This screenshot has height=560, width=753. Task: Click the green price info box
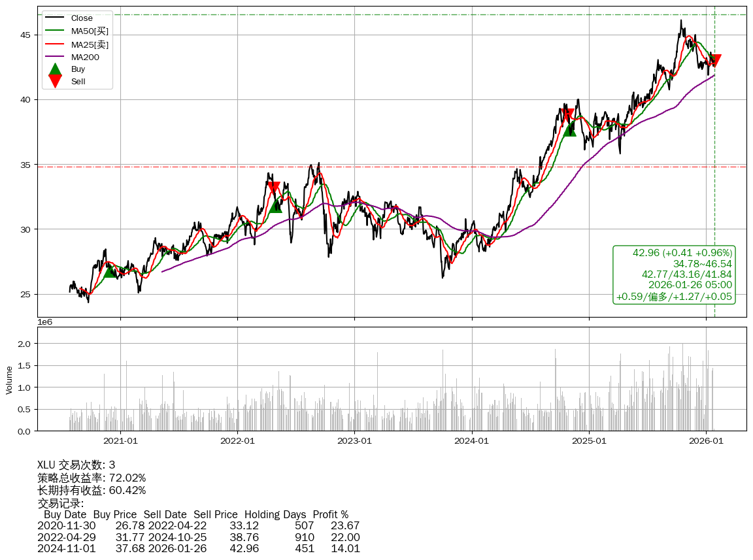[674, 274]
